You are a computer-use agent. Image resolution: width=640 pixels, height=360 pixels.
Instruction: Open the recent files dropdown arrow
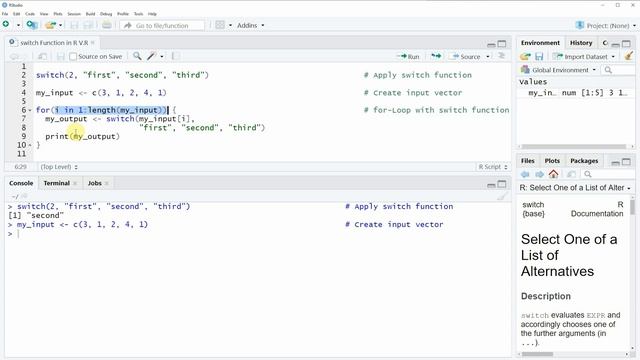click(x=60, y=25)
